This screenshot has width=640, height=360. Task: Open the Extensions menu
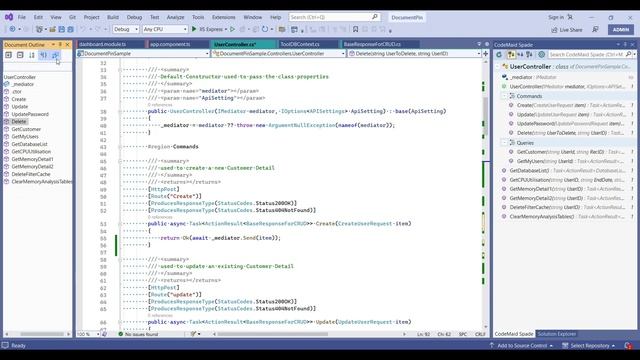click(x=224, y=17)
